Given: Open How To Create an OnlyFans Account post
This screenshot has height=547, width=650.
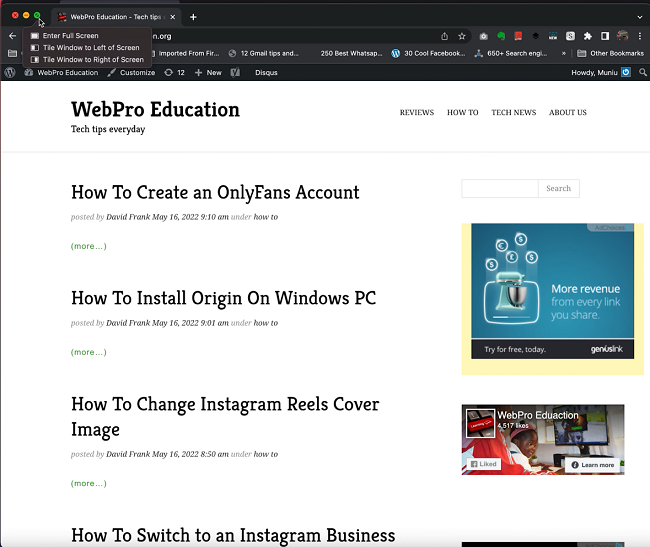Looking at the screenshot, I should coord(215,193).
